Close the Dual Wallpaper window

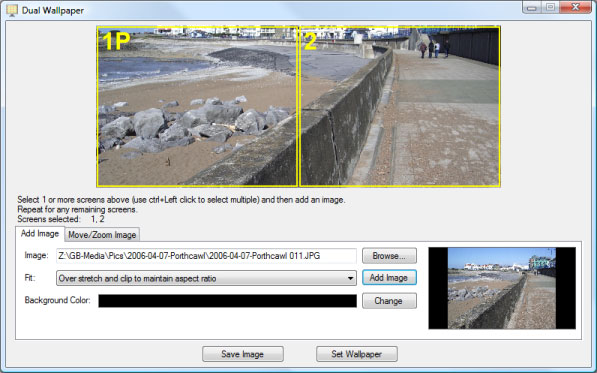pos(575,7)
